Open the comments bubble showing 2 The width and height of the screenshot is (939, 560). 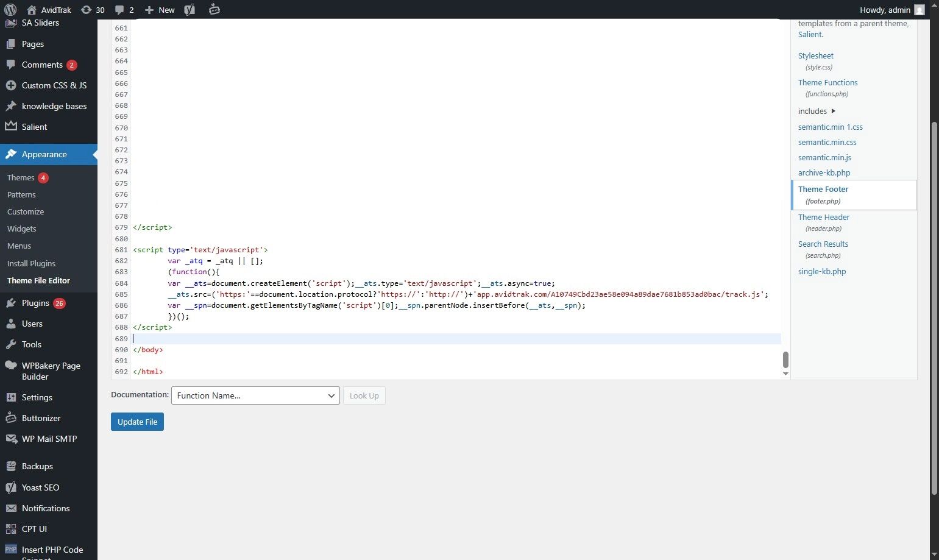[124, 9]
